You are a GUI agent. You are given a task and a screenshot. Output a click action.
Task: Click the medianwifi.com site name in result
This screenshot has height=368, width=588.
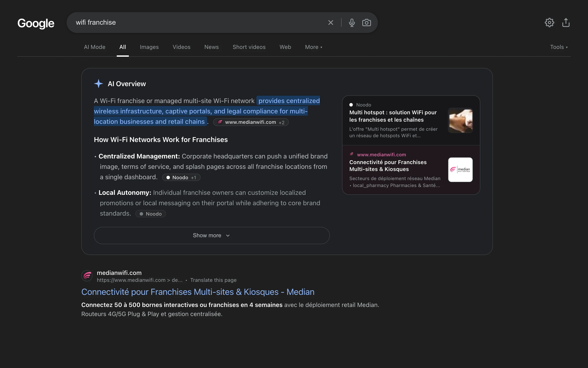click(x=119, y=273)
